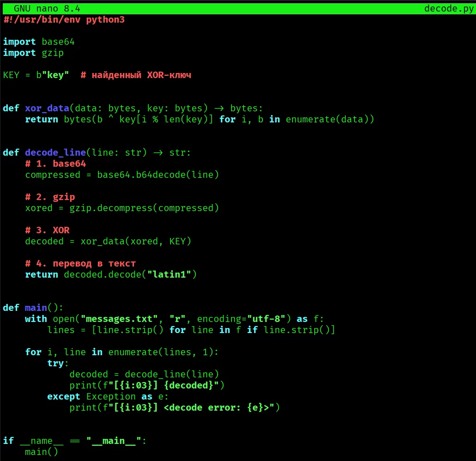Image resolution: width=476 pixels, height=461 pixels.
Task: Click decode_line name in its def line
Action: coord(55,153)
